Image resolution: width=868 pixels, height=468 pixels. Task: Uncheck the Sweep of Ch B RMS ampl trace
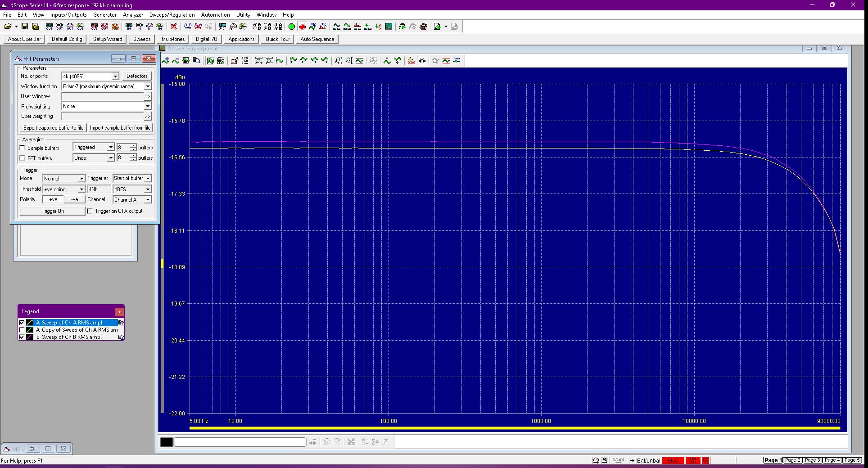point(21,337)
